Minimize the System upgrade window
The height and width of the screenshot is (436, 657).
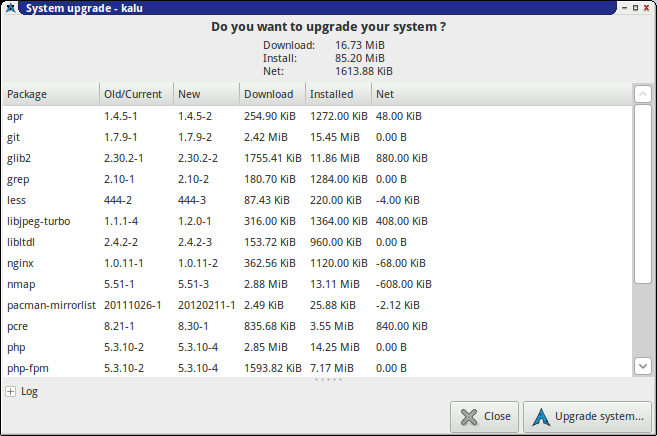pyautogui.click(x=624, y=8)
